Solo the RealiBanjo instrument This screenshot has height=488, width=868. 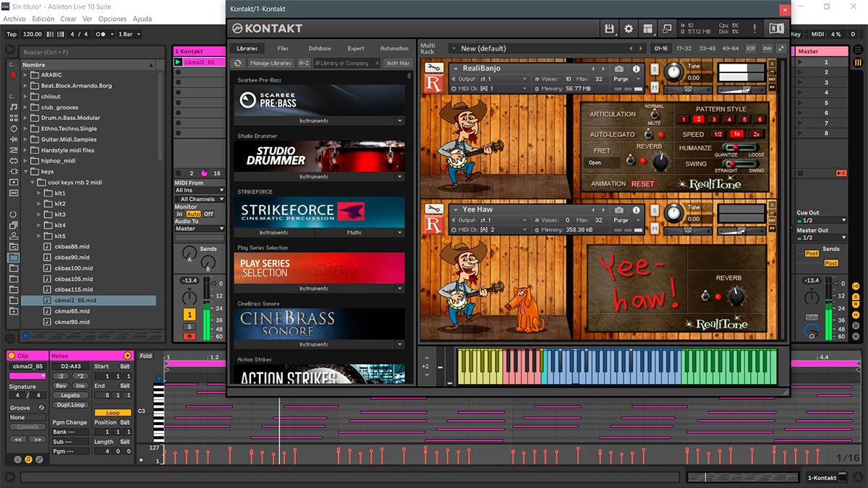coord(655,69)
